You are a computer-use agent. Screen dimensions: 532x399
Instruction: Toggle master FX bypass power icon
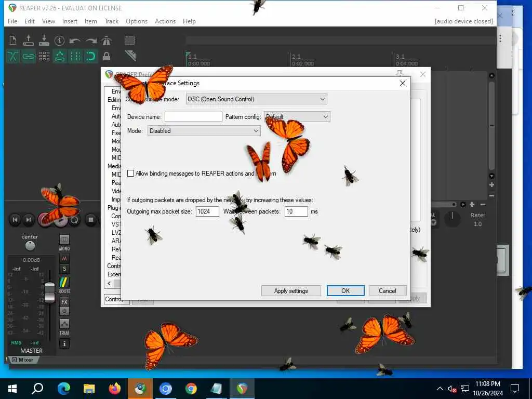[64, 311]
